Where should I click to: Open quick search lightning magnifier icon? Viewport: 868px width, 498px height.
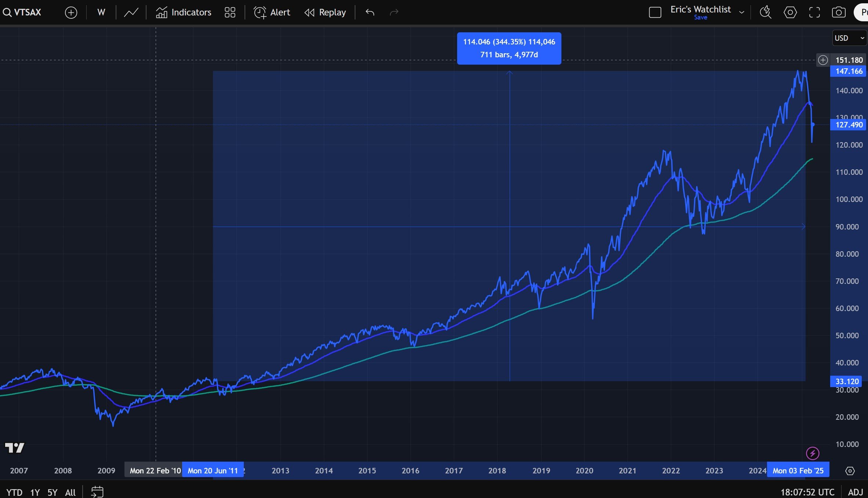click(x=766, y=12)
